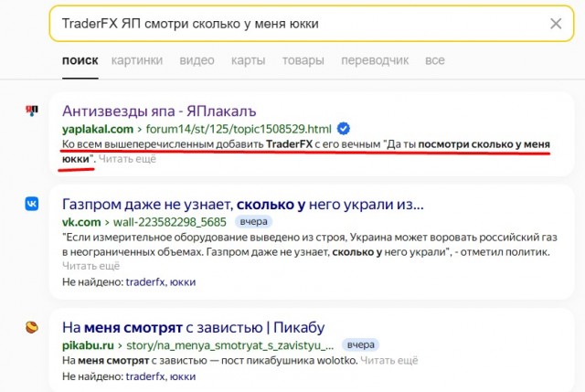Image resolution: width=585 pixels, height=392 pixels.
Task: Open На меня смотрят с завистью result
Action: (193, 327)
